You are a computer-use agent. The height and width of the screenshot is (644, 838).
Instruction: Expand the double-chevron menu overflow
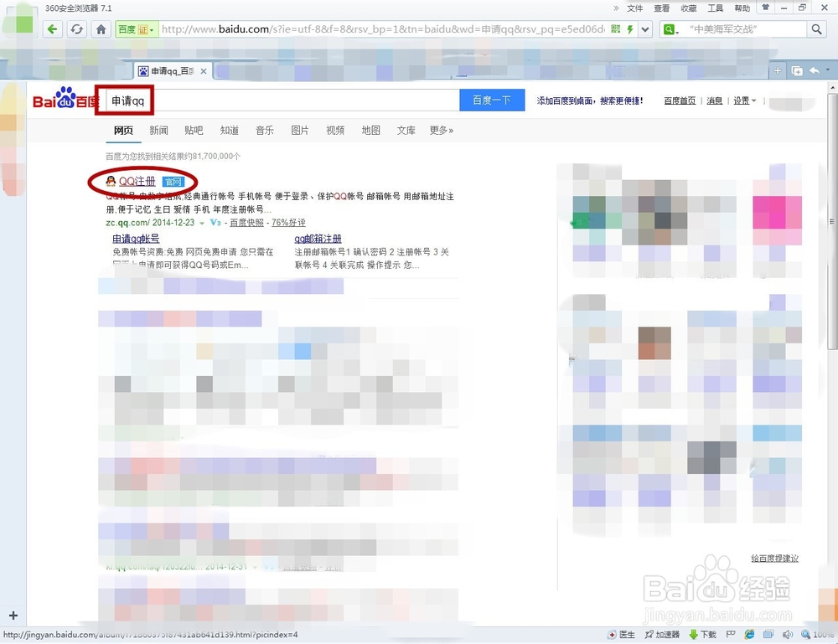pos(616,8)
